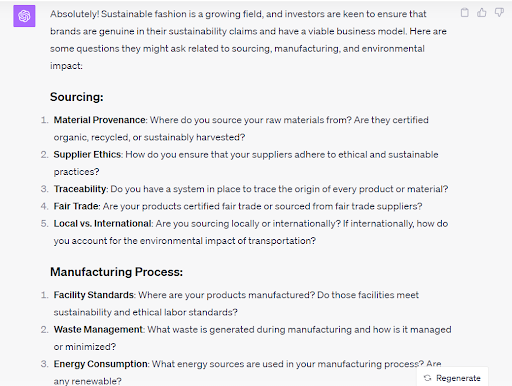
Task: Click the opening word 'Absolutely!' in the reply
Action: [x=75, y=14]
